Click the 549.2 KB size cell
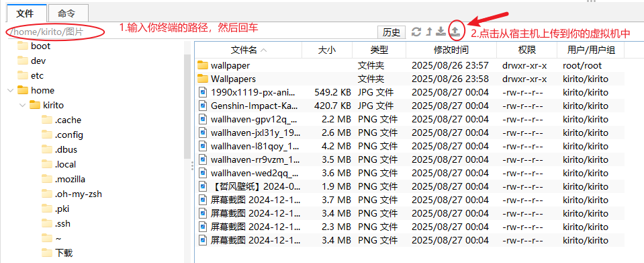Image resolution: width=644 pixels, height=263 pixels. click(x=332, y=92)
